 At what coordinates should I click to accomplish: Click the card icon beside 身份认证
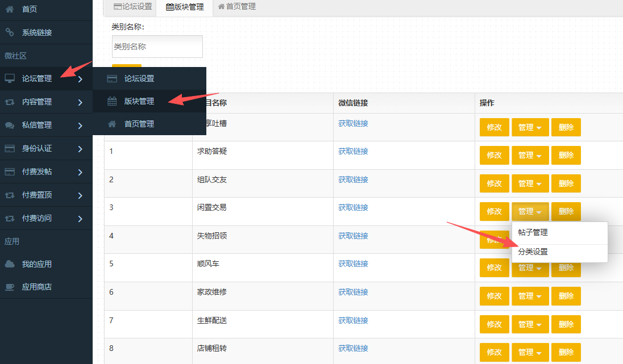tap(10, 149)
